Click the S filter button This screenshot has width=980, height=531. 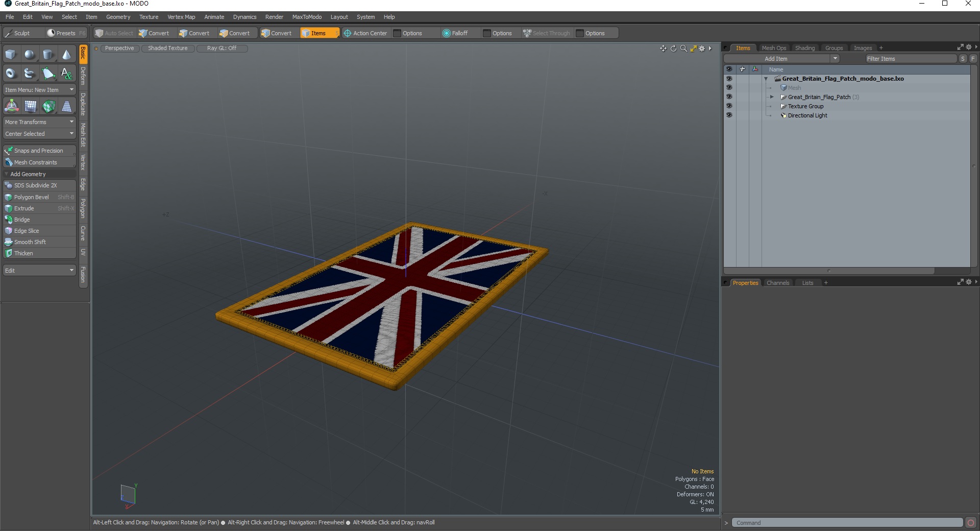[963, 59]
